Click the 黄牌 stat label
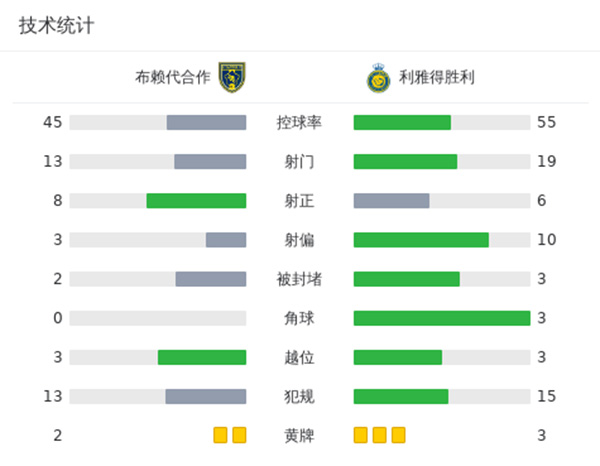 (299, 435)
